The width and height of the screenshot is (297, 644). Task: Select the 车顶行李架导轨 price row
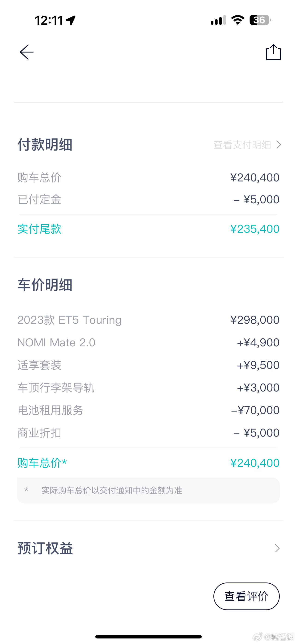point(148,388)
